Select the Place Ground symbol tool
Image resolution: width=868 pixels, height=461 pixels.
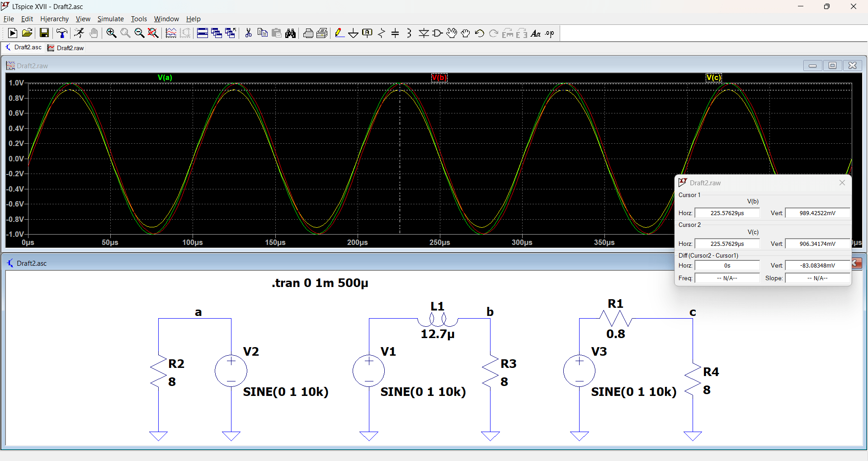[354, 33]
